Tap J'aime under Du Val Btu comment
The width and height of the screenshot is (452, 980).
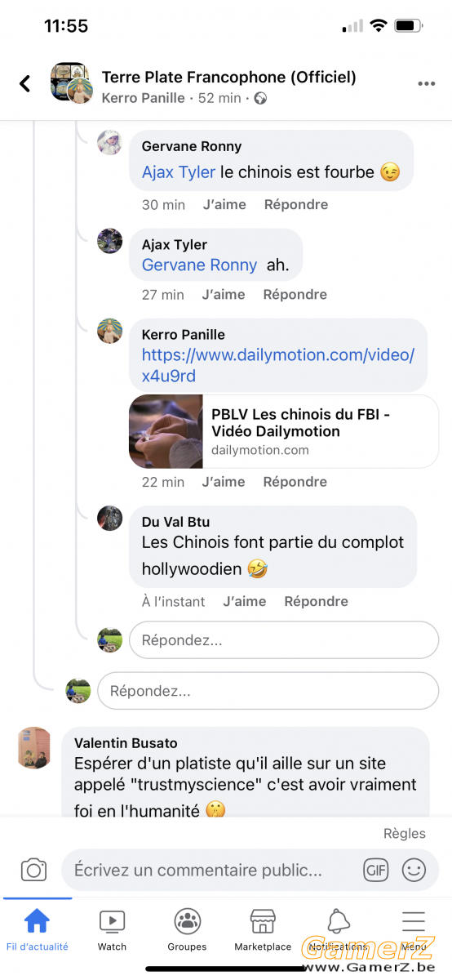245,601
